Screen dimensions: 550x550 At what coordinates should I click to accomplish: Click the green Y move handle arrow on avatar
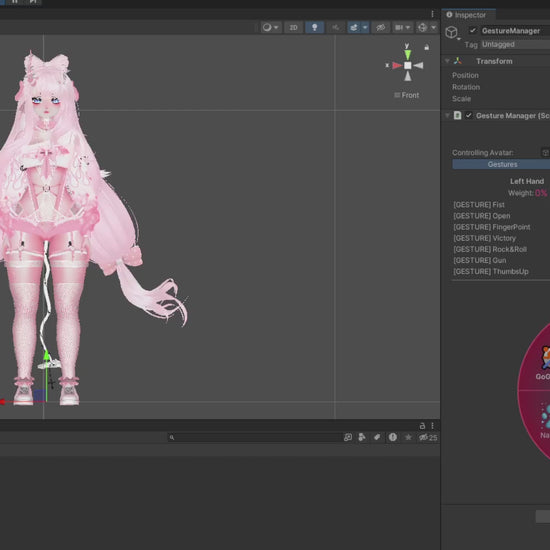46,356
